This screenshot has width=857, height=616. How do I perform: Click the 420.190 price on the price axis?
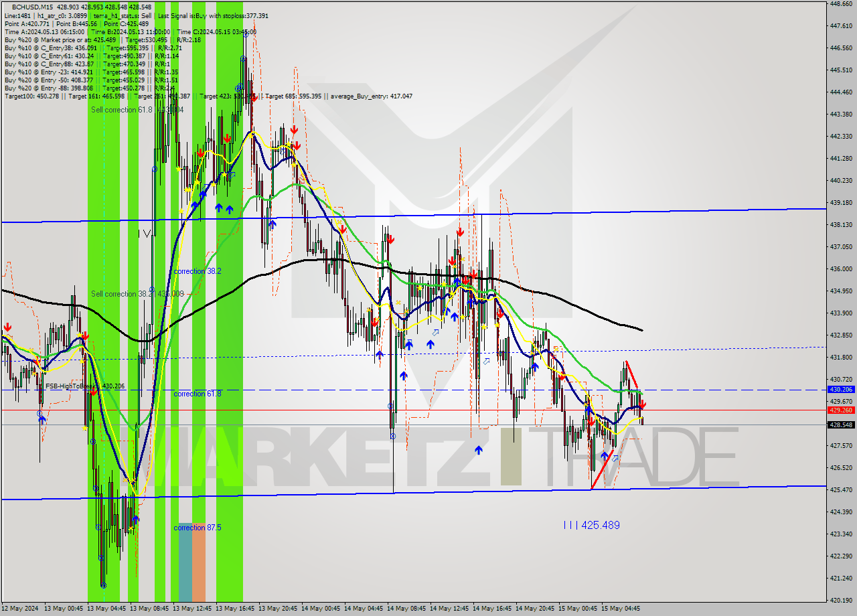[x=840, y=600]
